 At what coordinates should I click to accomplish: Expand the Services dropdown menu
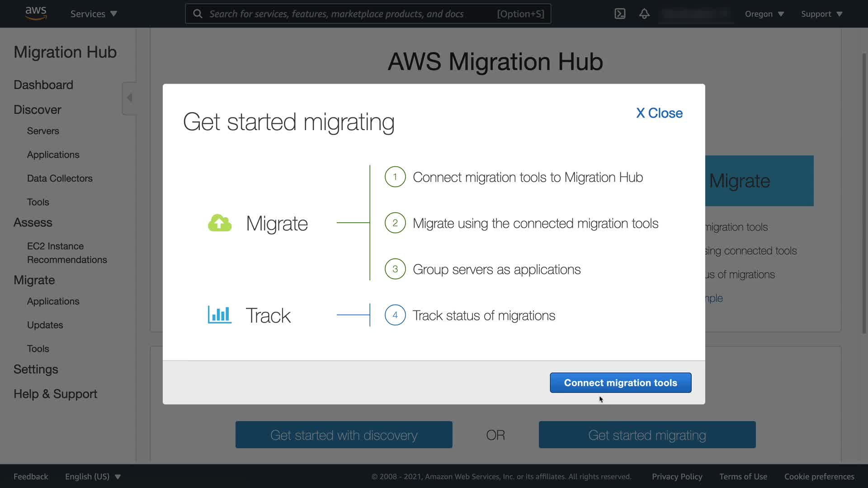point(94,14)
